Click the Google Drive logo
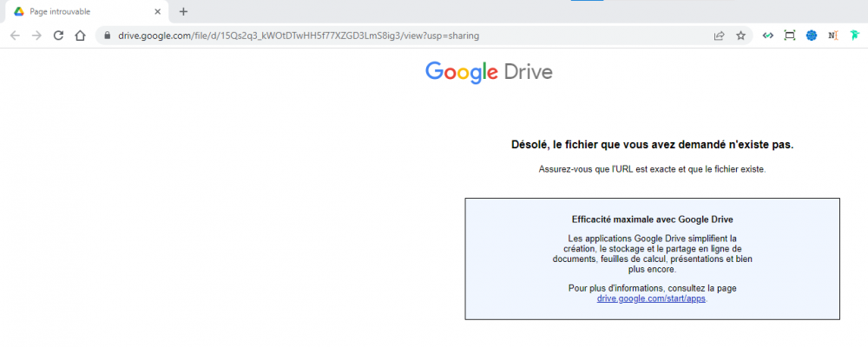Screen dimensions: 868x347 489,73
